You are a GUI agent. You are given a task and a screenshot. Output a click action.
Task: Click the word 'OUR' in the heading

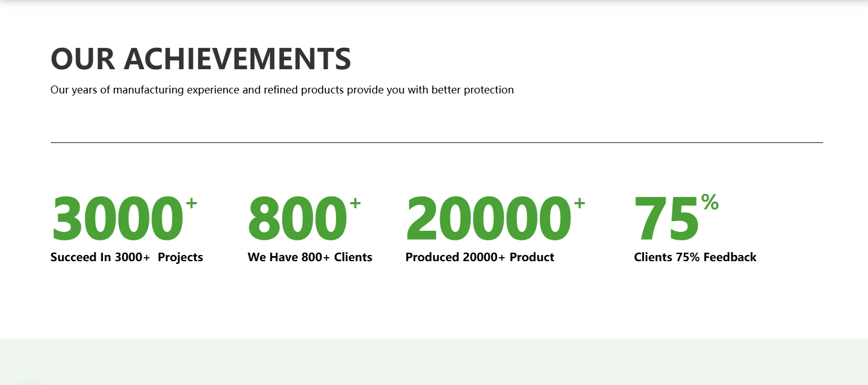coord(82,59)
